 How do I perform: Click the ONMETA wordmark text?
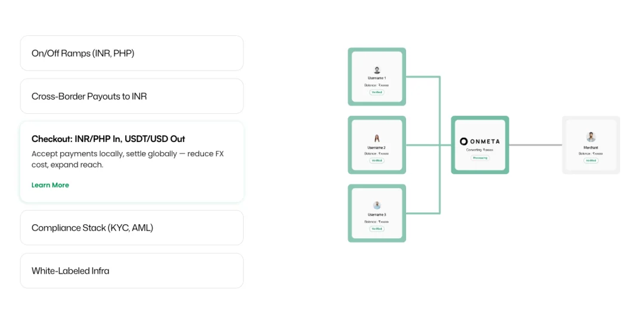tap(485, 141)
